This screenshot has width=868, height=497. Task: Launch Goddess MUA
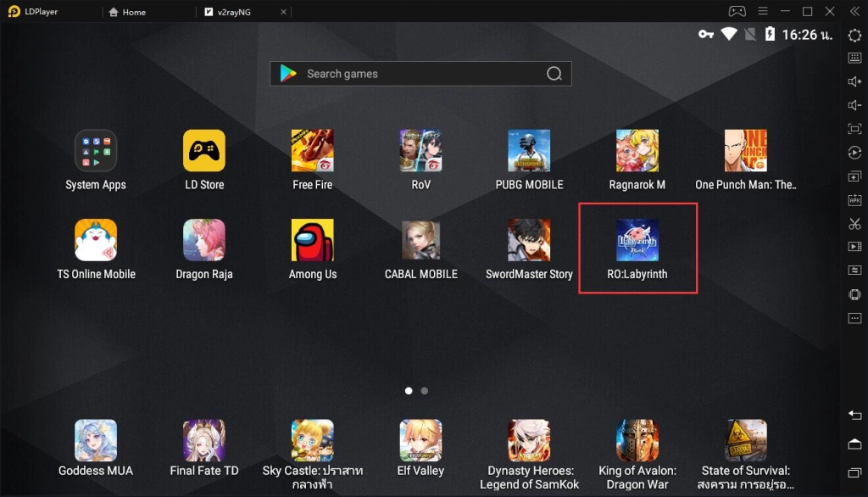(x=96, y=440)
